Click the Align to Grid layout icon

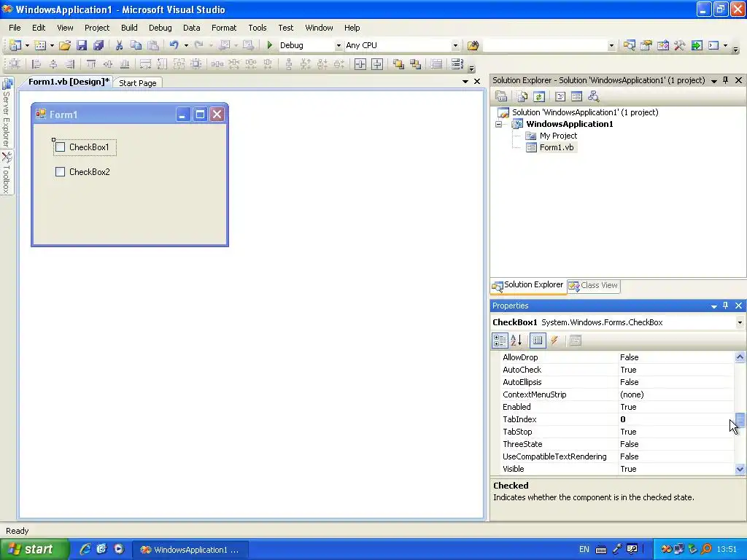tap(15, 64)
